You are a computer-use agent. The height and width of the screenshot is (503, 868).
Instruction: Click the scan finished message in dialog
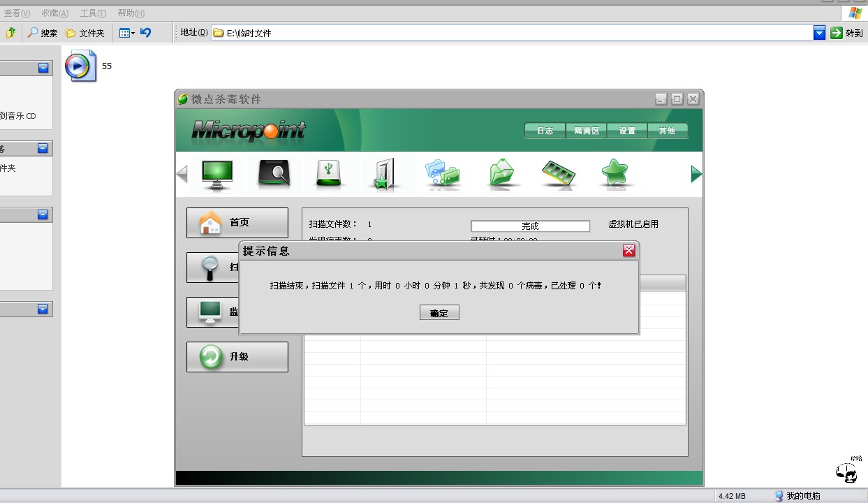click(x=436, y=286)
